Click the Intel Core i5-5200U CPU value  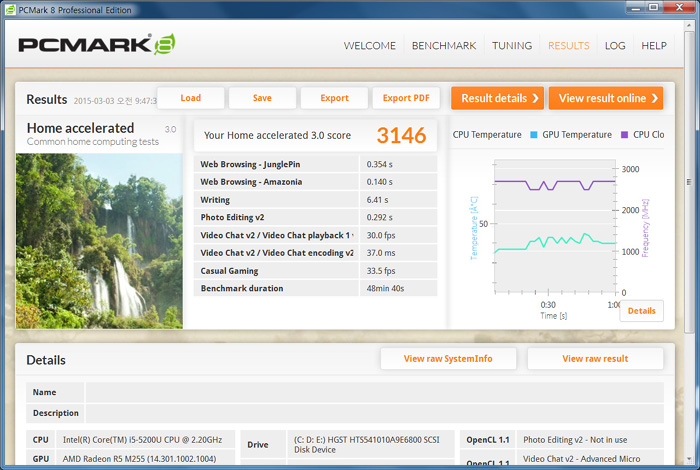point(142,440)
